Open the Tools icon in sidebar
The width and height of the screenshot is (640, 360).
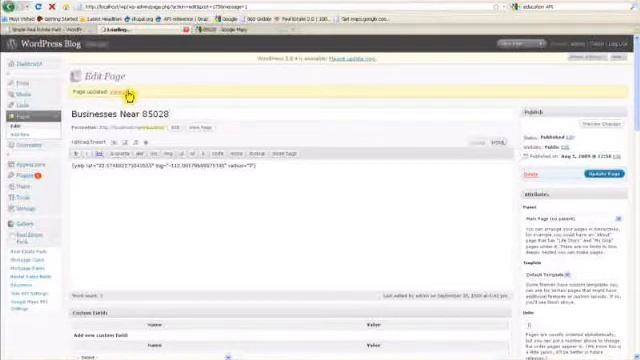pos(11,198)
